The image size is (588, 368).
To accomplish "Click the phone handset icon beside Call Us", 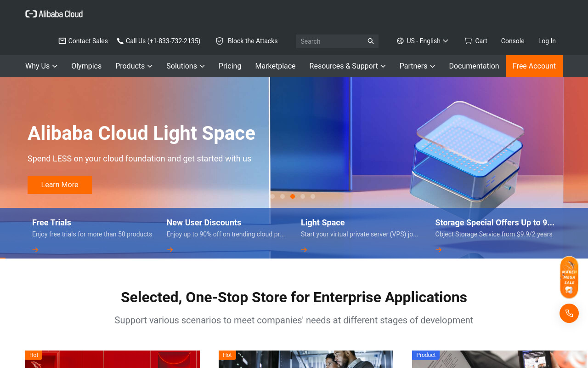I will (120, 41).
